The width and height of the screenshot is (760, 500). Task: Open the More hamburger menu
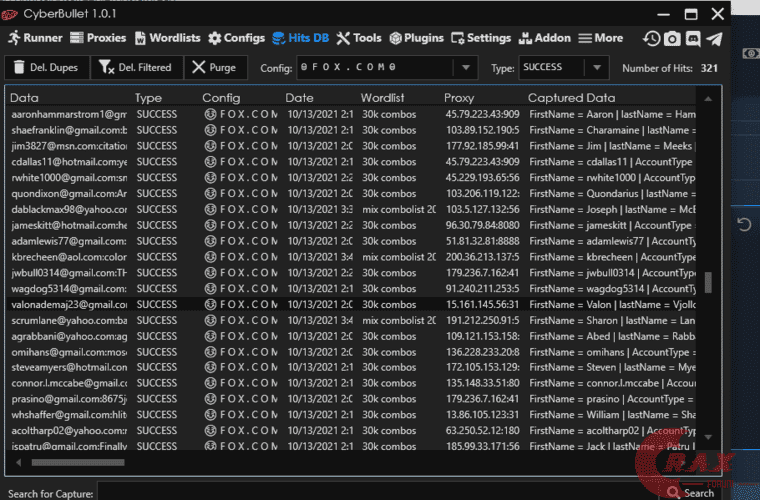[600, 38]
